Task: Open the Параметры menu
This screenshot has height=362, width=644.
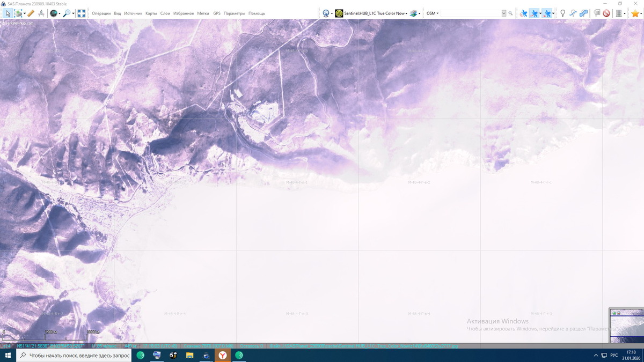Action: click(234, 13)
